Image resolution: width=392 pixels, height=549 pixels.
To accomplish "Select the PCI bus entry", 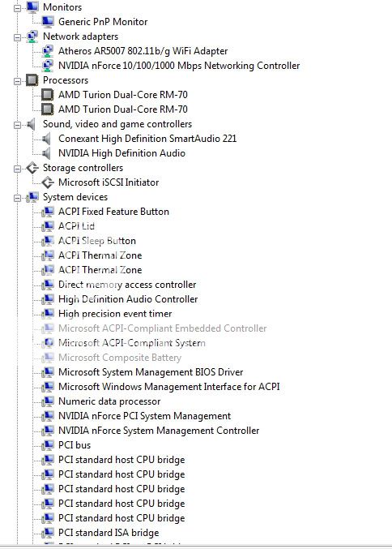I will [75, 445].
